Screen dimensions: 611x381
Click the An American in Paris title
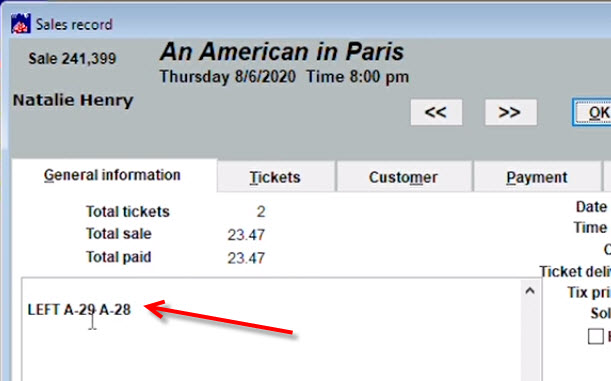pyautogui.click(x=282, y=51)
